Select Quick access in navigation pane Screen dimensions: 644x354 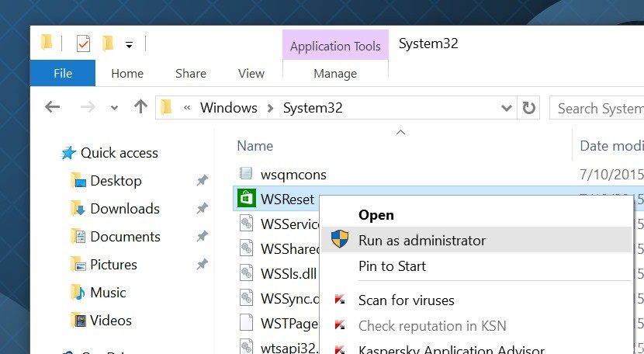click(x=119, y=153)
